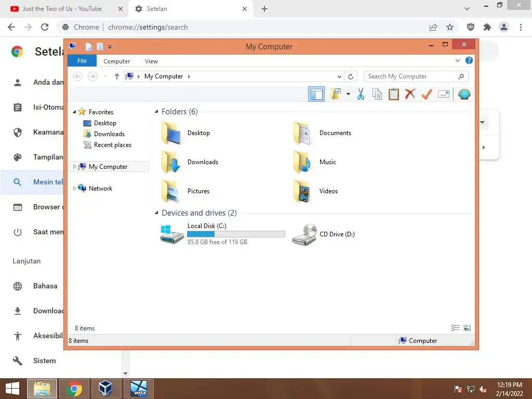
Task: Select Desktop under Favorites
Action: click(x=105, y=123)
